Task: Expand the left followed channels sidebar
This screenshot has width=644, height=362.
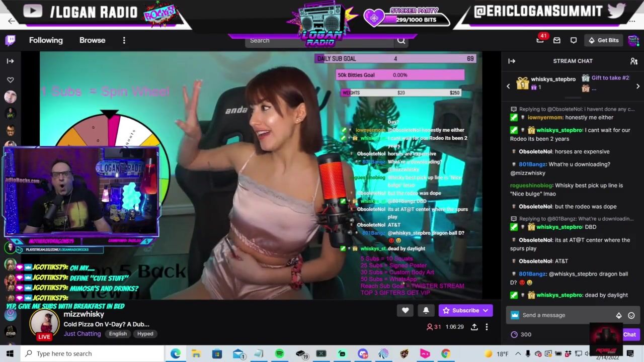Action: pyautogui.click(x=10, y=61)
